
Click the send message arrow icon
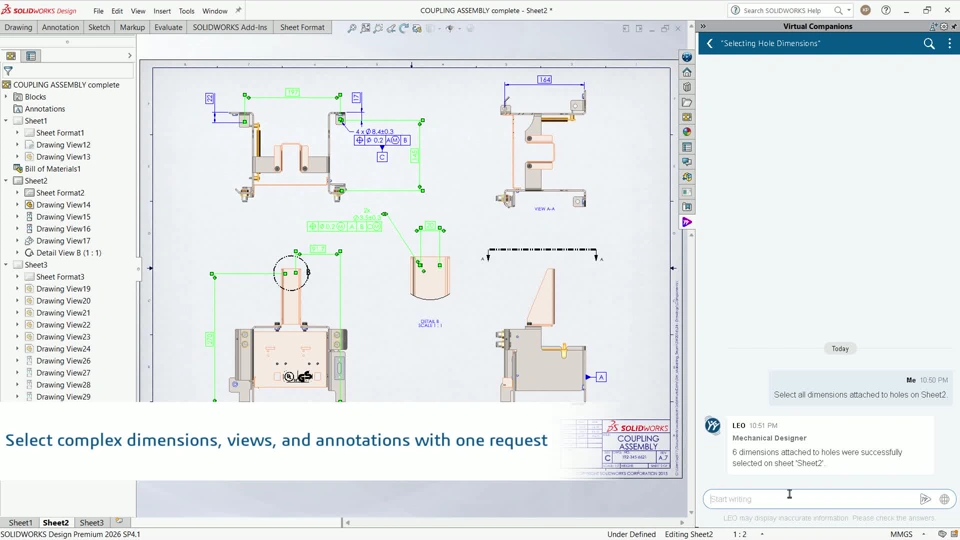point(925,499)
